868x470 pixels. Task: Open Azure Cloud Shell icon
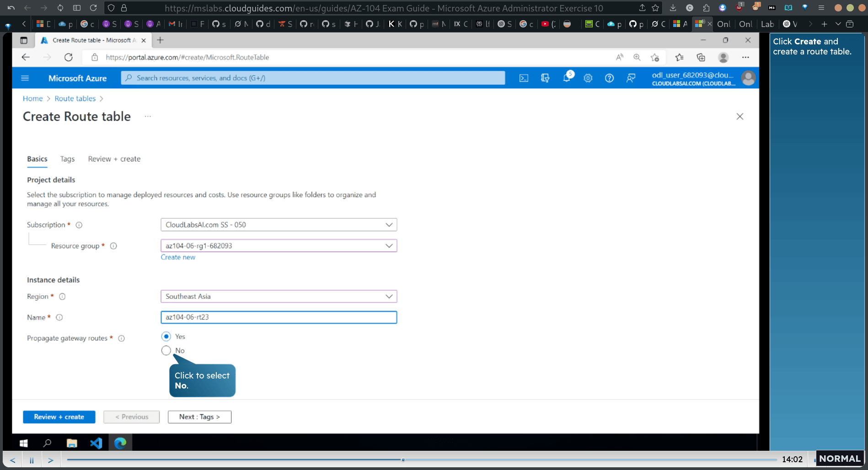[524, 78]
